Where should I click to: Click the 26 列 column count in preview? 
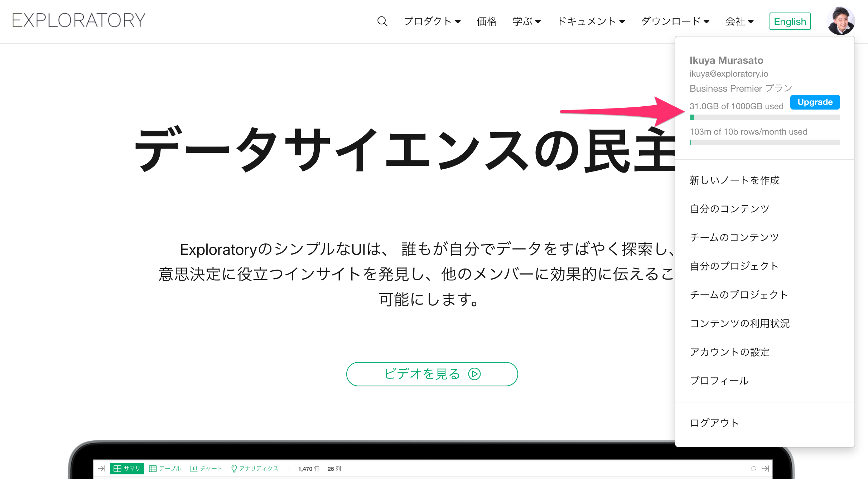click(x=334, y=469)
